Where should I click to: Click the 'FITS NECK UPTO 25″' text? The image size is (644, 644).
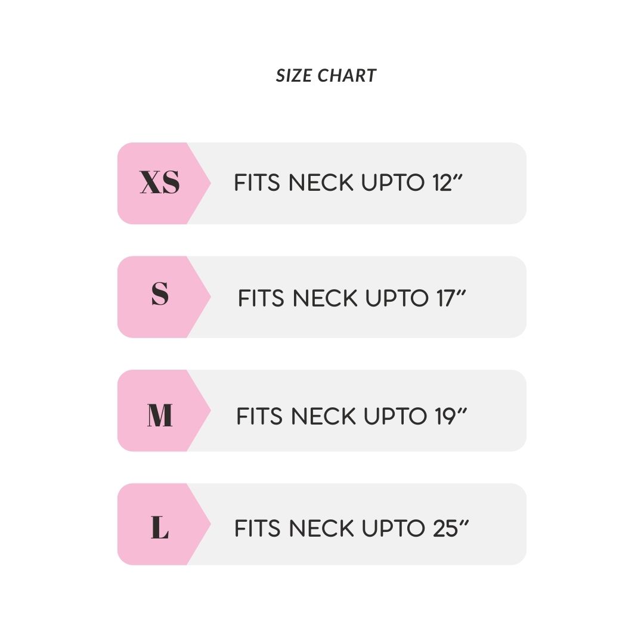352,528
